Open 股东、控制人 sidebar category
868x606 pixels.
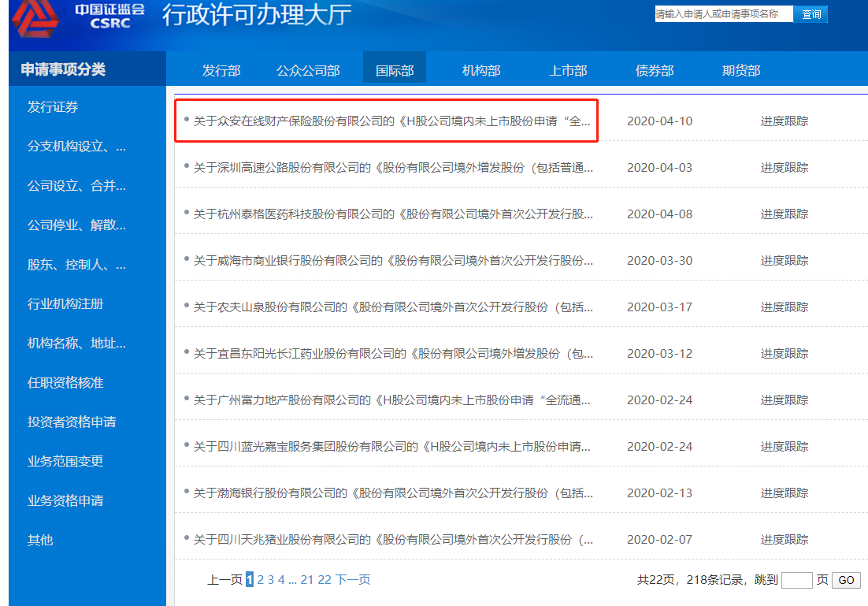coord(76,265)
